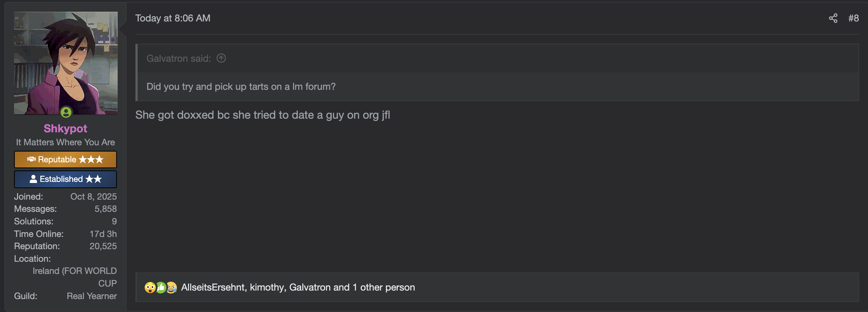Image resolution: width=868 pixels, height=312 pixels.
Task: Click the share post icon
Action: 833,18
